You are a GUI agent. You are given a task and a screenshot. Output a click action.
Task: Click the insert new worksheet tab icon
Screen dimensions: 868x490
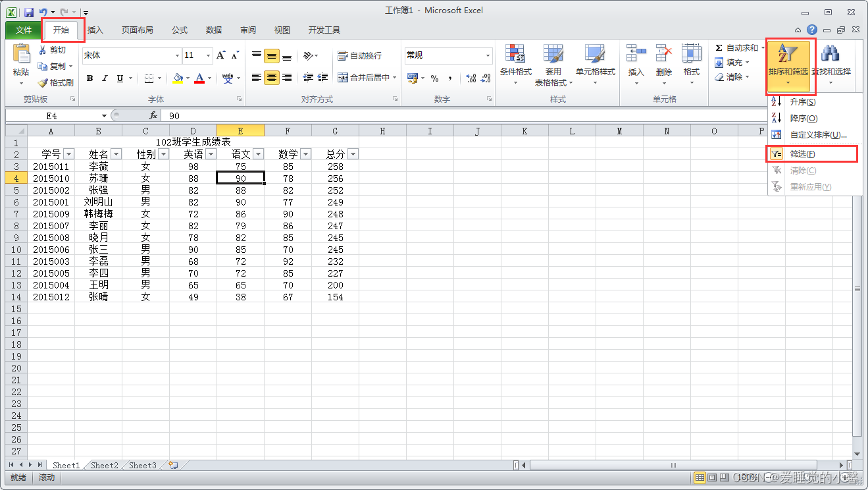click(173, 465)
